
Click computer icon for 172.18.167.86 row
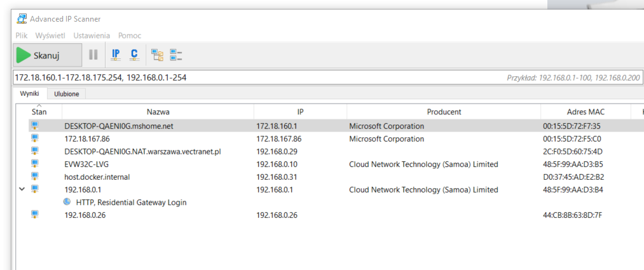36,138
